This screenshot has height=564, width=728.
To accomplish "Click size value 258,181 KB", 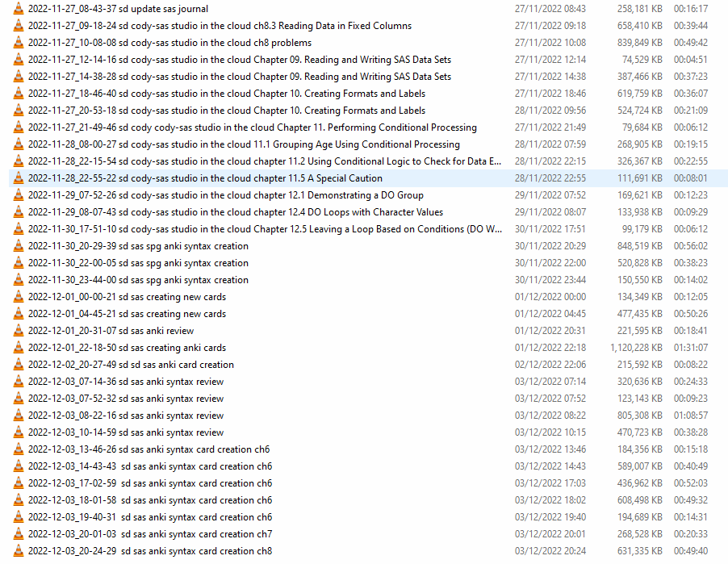I will tap(639, 9).
